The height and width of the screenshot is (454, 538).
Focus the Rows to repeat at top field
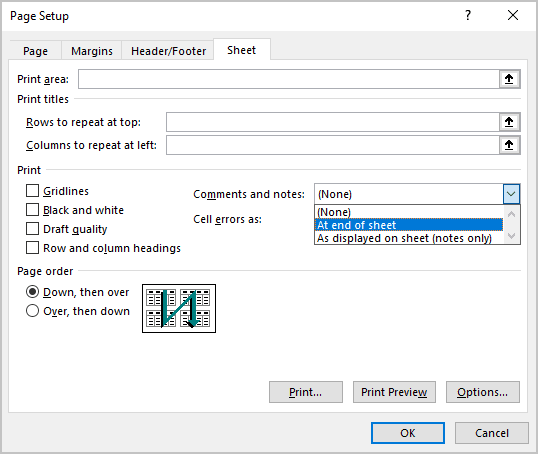point(332,122)
